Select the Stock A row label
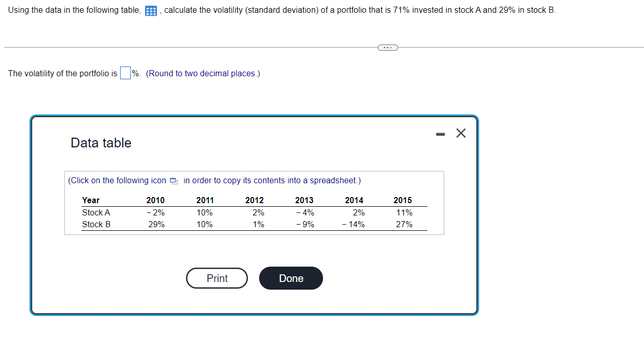 95,212
